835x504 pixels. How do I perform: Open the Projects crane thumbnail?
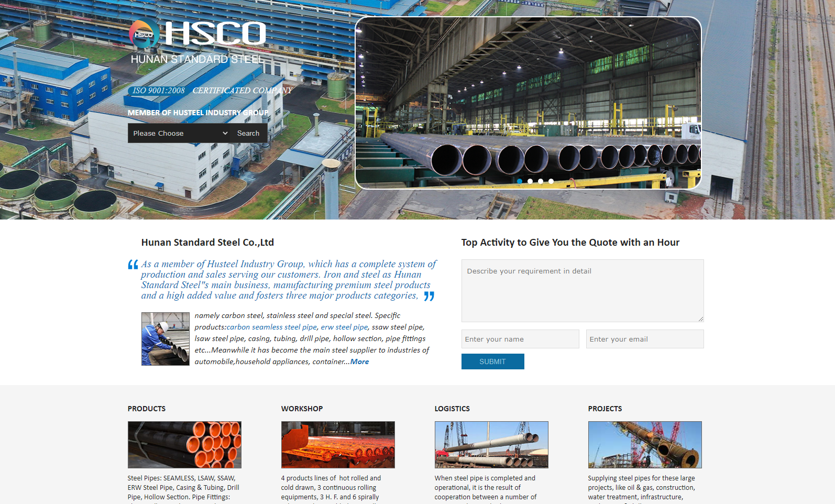tap(644, 444)
